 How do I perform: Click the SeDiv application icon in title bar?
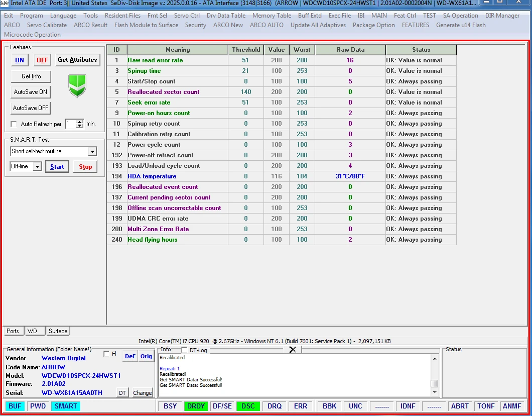click(5, 3)
